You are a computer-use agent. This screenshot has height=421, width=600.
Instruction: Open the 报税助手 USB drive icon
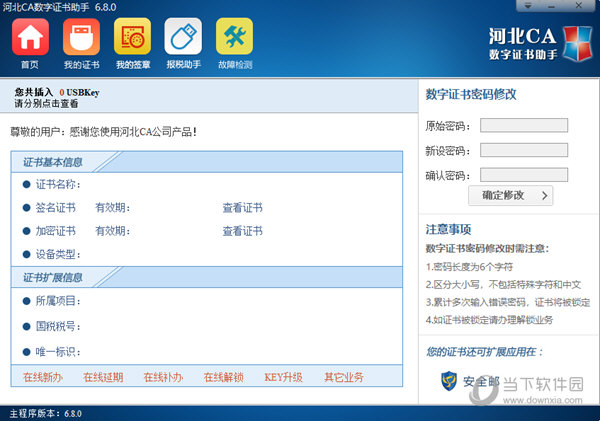coord(183,37)
